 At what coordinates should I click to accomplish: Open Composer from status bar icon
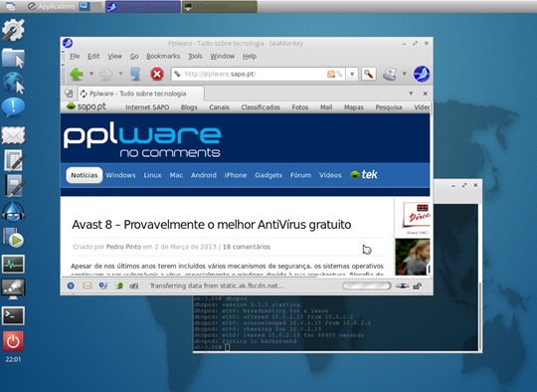click(103, 286)
